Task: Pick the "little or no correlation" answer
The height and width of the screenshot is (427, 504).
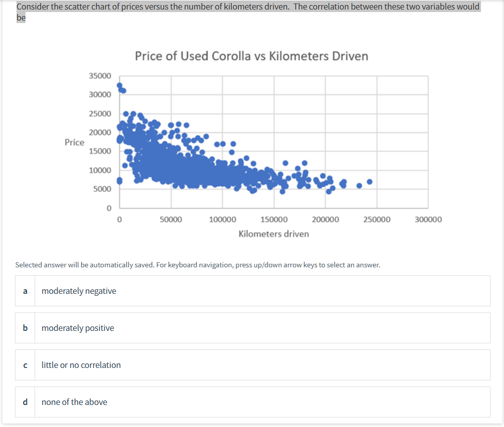Action: pyautogui.click(x=81, y=365)
